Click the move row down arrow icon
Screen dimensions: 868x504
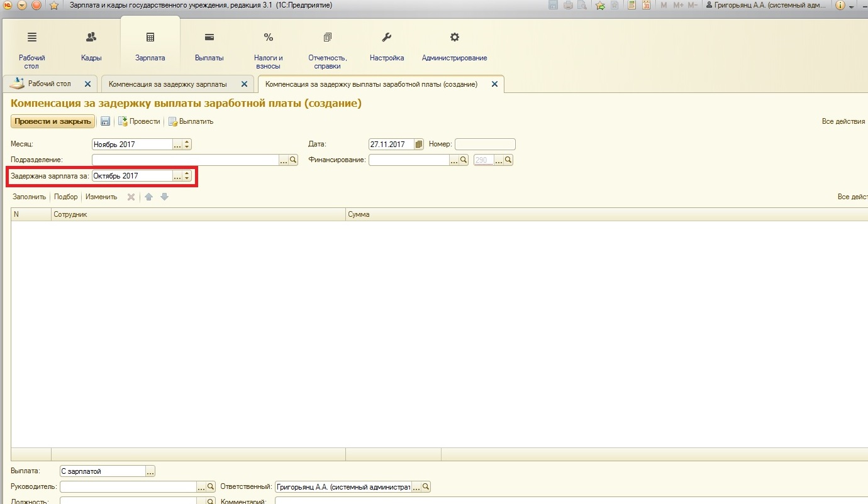(x=164, y=197)
